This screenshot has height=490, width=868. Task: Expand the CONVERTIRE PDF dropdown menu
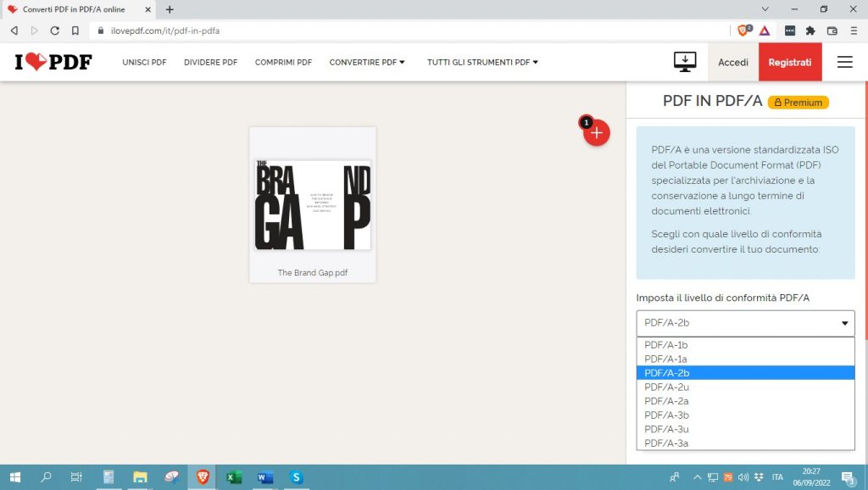pos(367,62)
